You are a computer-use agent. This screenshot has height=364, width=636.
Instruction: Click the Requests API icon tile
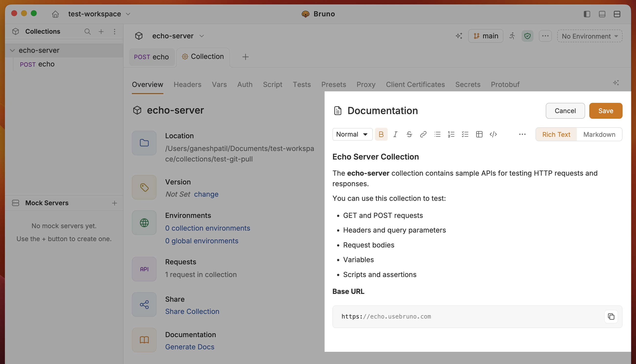point(144,269)
